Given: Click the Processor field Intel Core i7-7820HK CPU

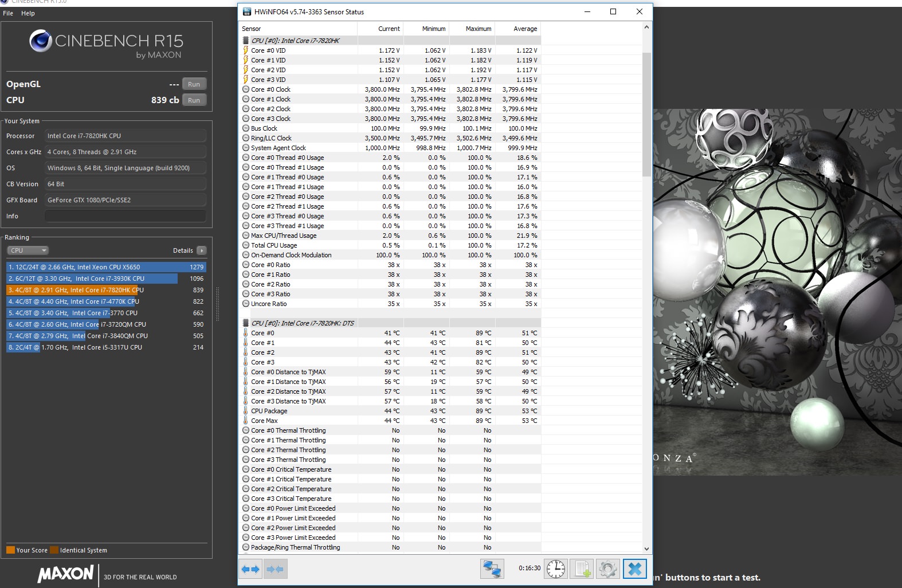Looking at the screenshot, I should click(x=126, y=136).
